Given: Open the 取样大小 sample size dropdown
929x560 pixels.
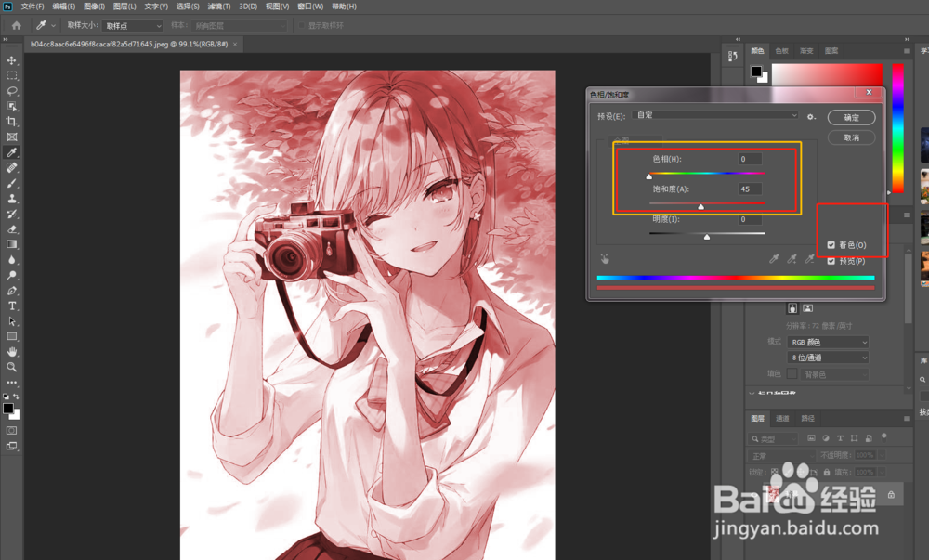Looking at the screenshot, I should (x=132, y=25).
